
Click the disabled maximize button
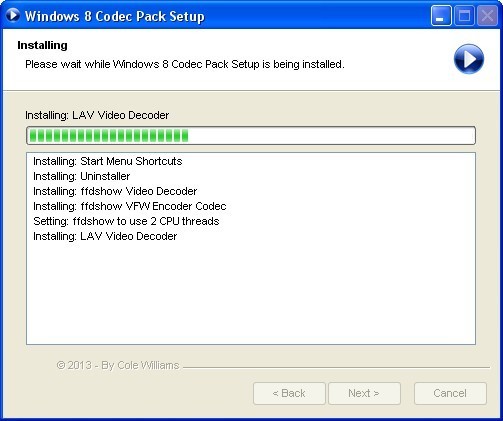(464, 16)
